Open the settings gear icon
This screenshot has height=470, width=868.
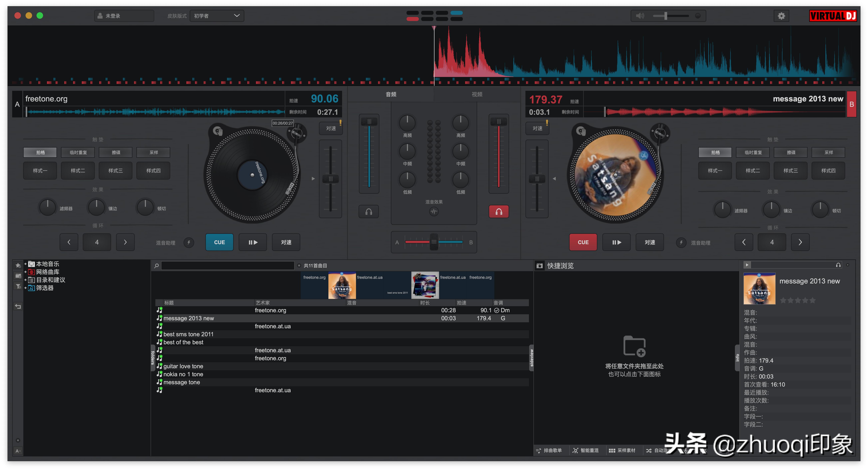781,16
